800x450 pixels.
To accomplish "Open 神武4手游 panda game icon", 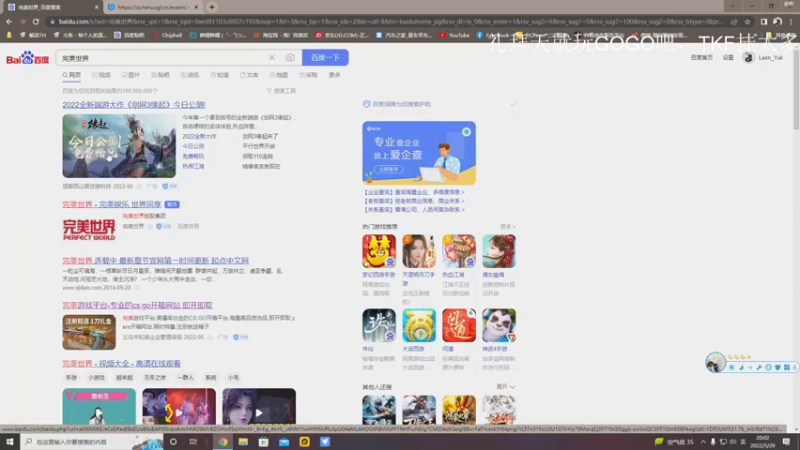I will coord(499,325).
